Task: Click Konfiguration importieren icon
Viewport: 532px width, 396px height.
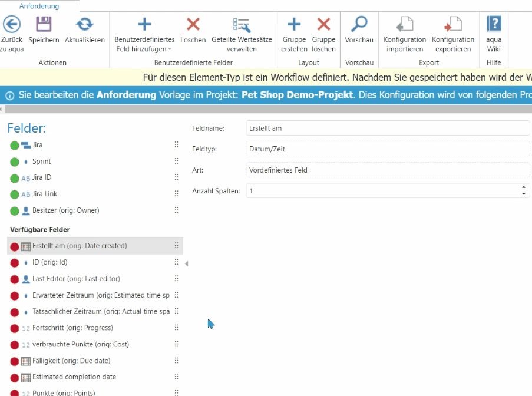Action: point(405,24)
